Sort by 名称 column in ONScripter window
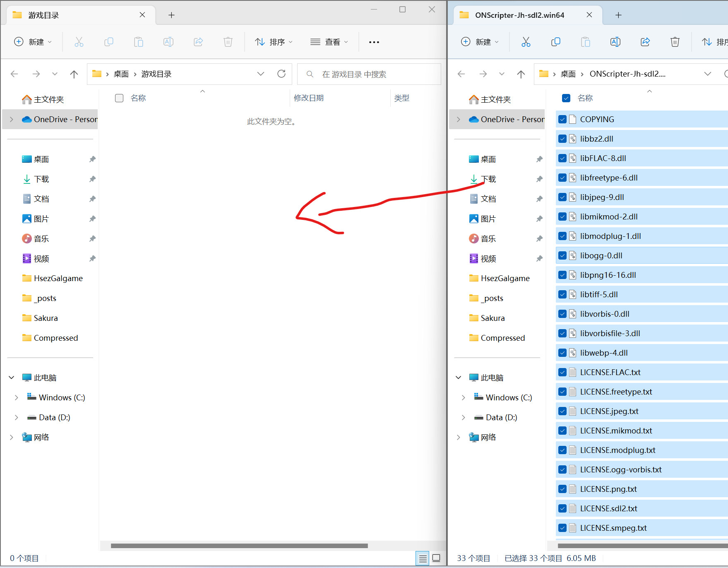The width and height of the screenshot is (728, 568). 585,98
